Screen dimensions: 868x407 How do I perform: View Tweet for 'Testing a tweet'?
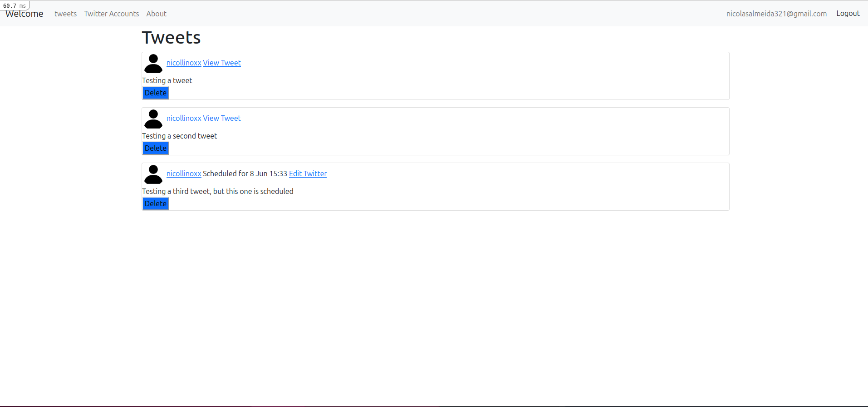coord(222,63)
